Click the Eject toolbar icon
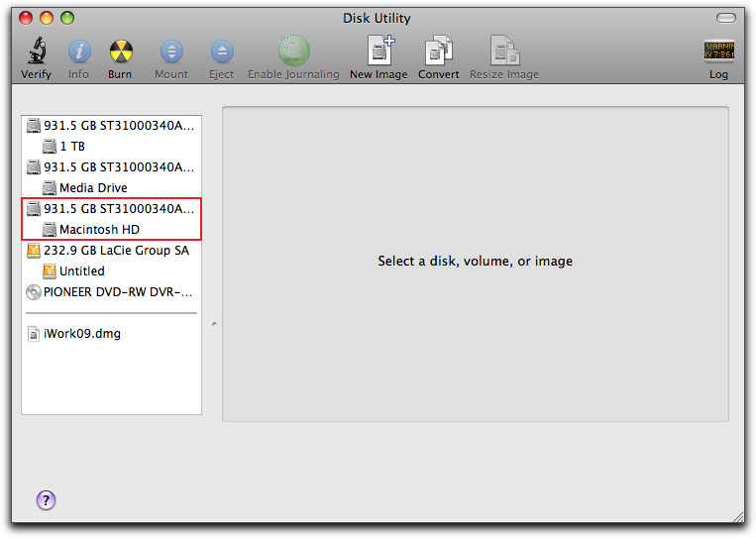This screenshot has height=538, width=756. (x=222, y=52)
